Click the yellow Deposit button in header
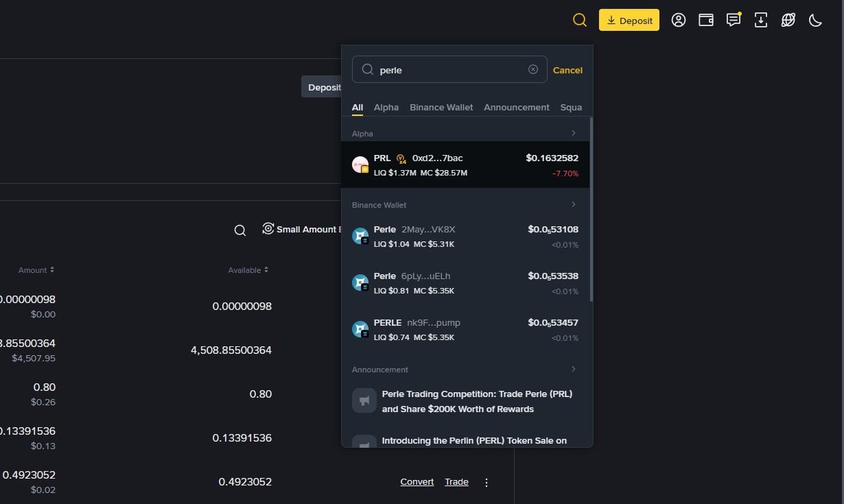The width and height of the screenshot is (844, 504). [629, 20]
